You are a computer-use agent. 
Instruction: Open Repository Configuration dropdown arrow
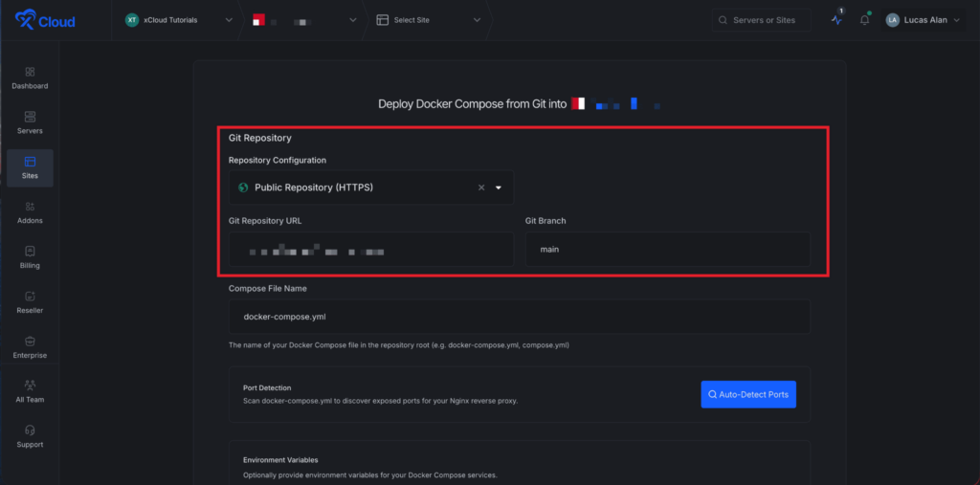point(499,188)
